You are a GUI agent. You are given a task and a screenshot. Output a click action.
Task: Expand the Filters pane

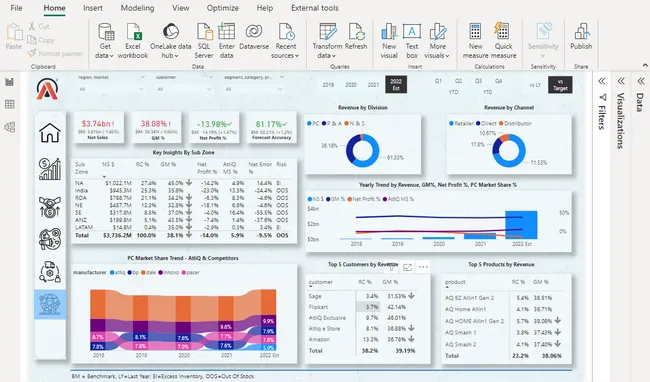(x=602, y=81)
